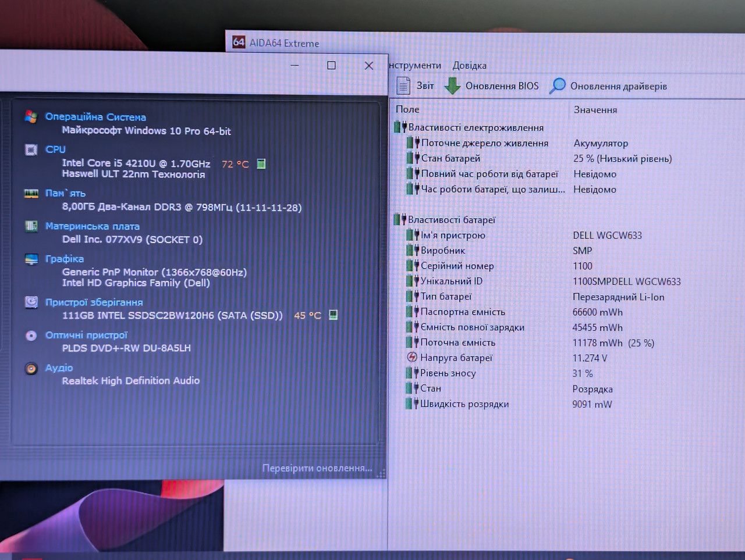This screenshot has height=560, width=745.
Task: Click the AIDA64 Extreme title bar logo
Action: [239, 42]
